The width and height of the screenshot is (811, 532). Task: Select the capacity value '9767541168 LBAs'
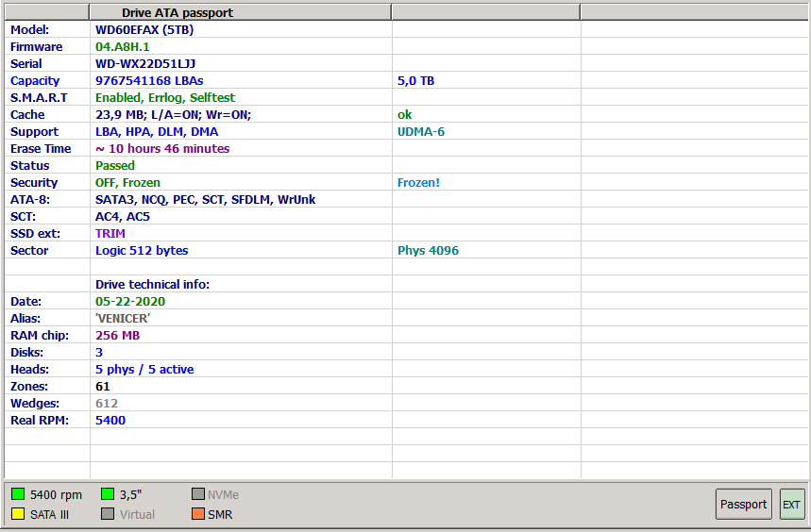149,81
